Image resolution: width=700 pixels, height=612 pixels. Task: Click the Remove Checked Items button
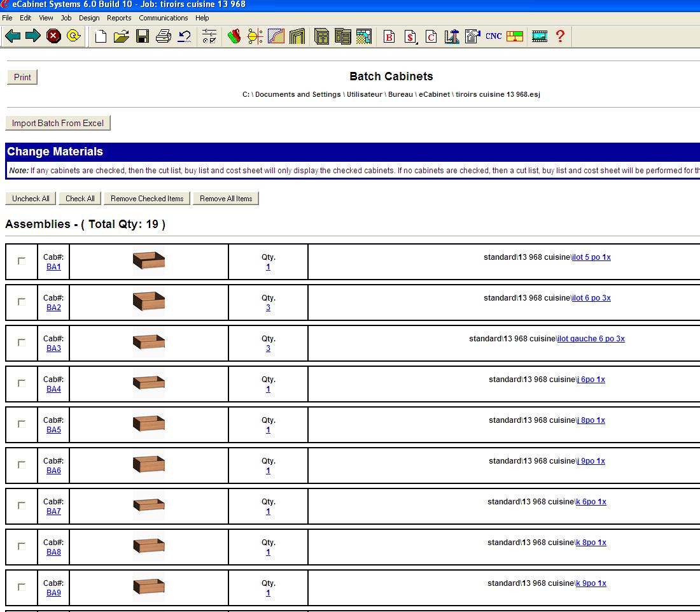tap(147, 199)
